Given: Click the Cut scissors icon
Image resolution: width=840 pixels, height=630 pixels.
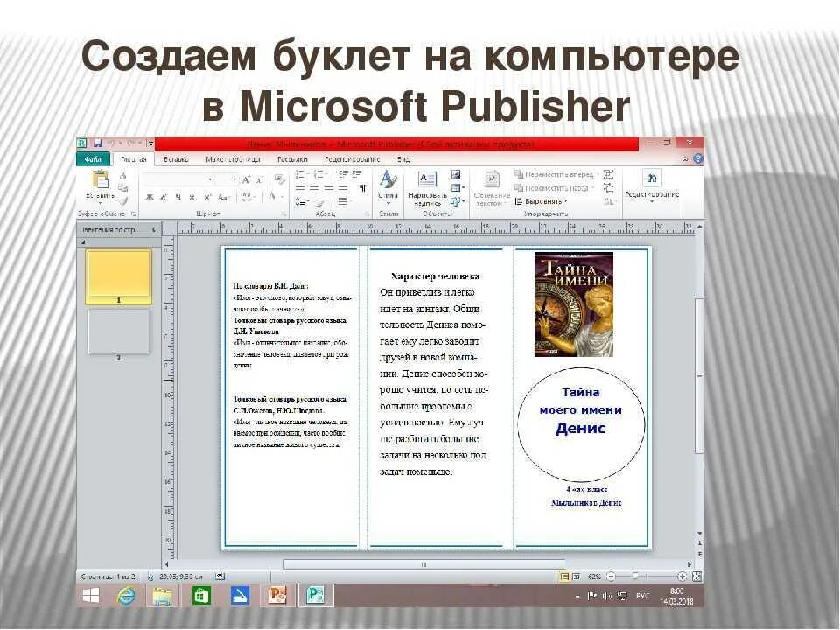Looking at the screenshot, I should click(x=123, y=175).
